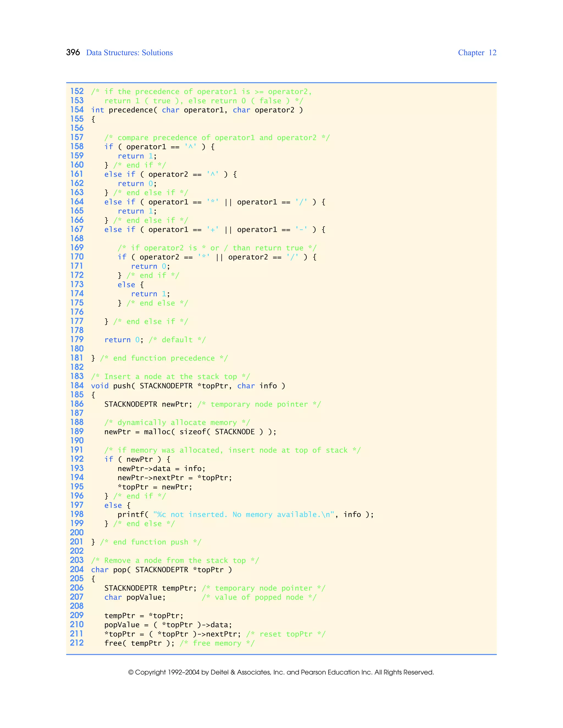Click line number 212
563x728 pixels.
tap(77, 643)
